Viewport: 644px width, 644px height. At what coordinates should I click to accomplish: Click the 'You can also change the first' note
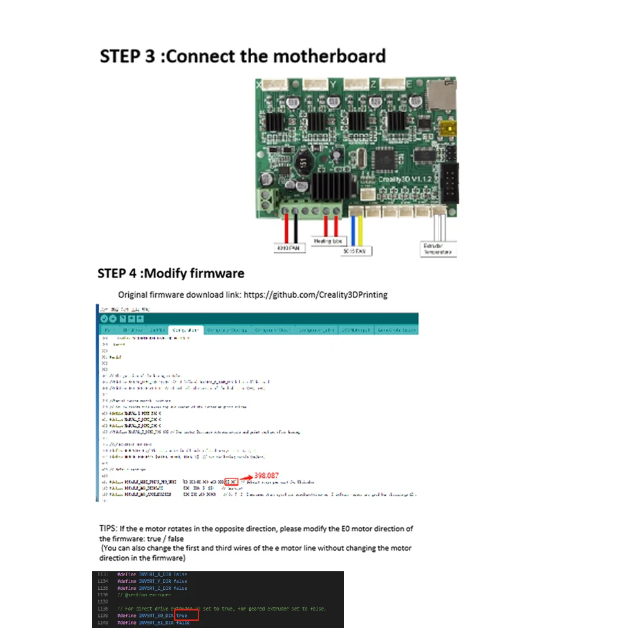pyautogui.click(x=256, y=553)
